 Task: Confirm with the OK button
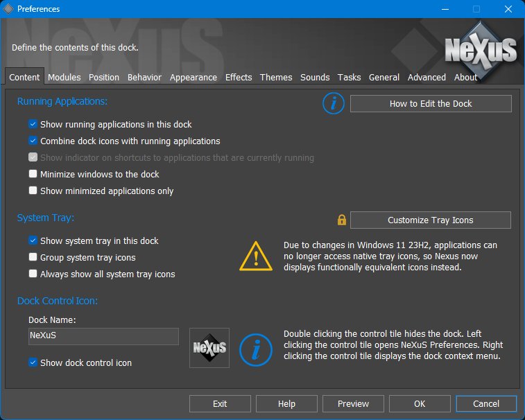420,403
